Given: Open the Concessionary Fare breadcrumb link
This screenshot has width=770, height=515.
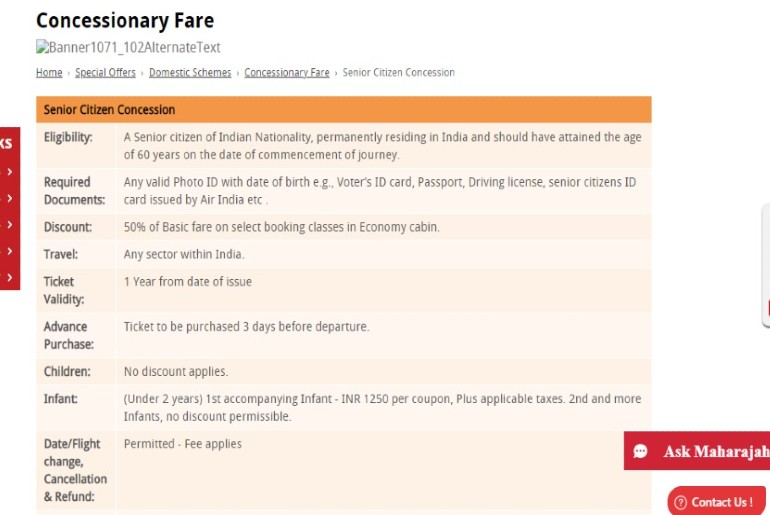Looking at the screenshot, I should click(x=287, y=73).
